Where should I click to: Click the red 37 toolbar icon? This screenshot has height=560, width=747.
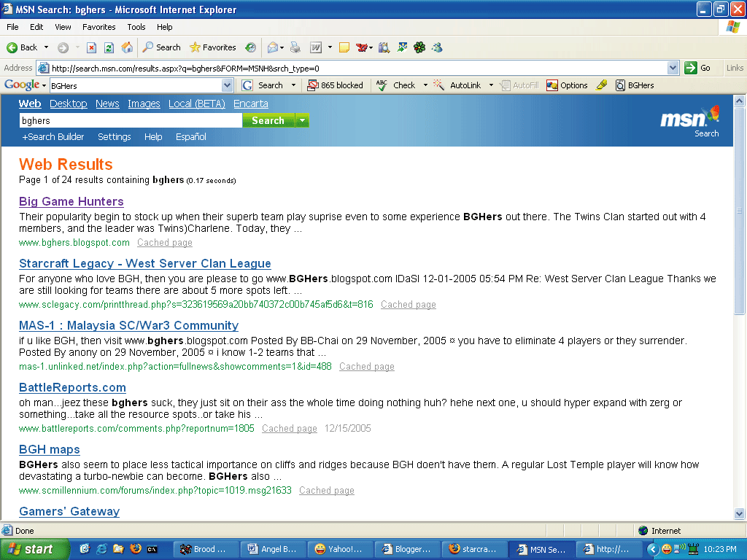(362, 47)
